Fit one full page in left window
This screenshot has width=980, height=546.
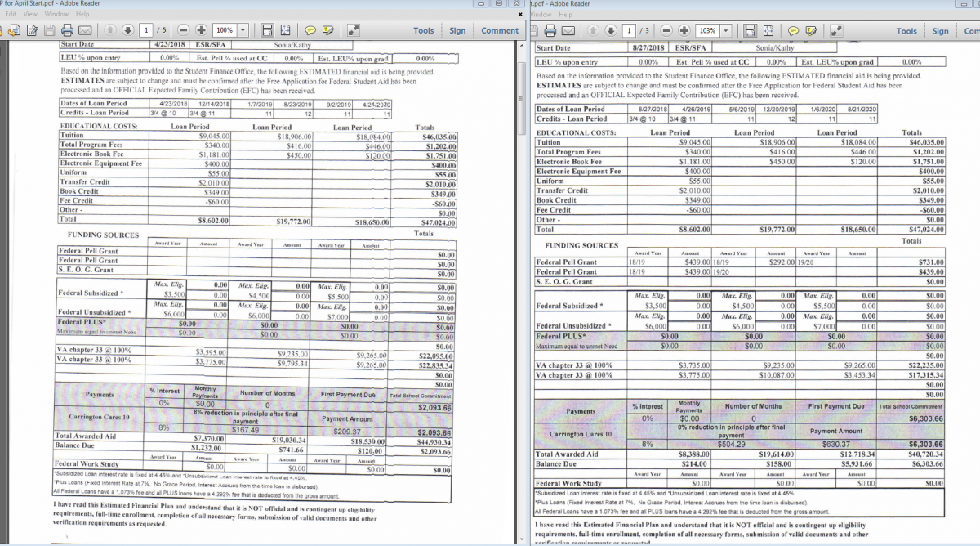[285, 30]
